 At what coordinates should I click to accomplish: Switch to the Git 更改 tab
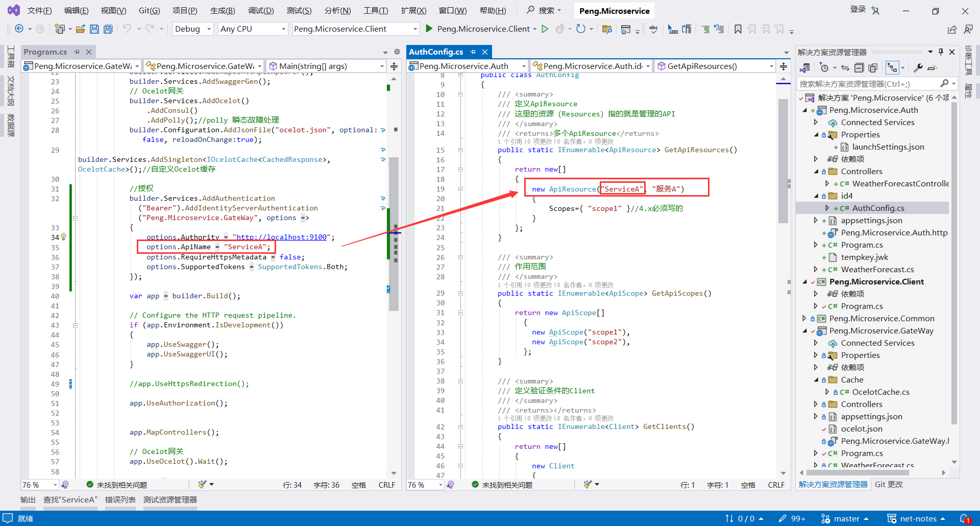pos(889,485)
